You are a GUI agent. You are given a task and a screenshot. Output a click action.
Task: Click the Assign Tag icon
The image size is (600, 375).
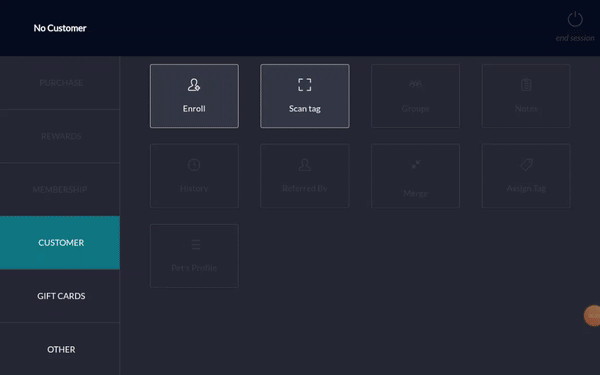point(527,165)
